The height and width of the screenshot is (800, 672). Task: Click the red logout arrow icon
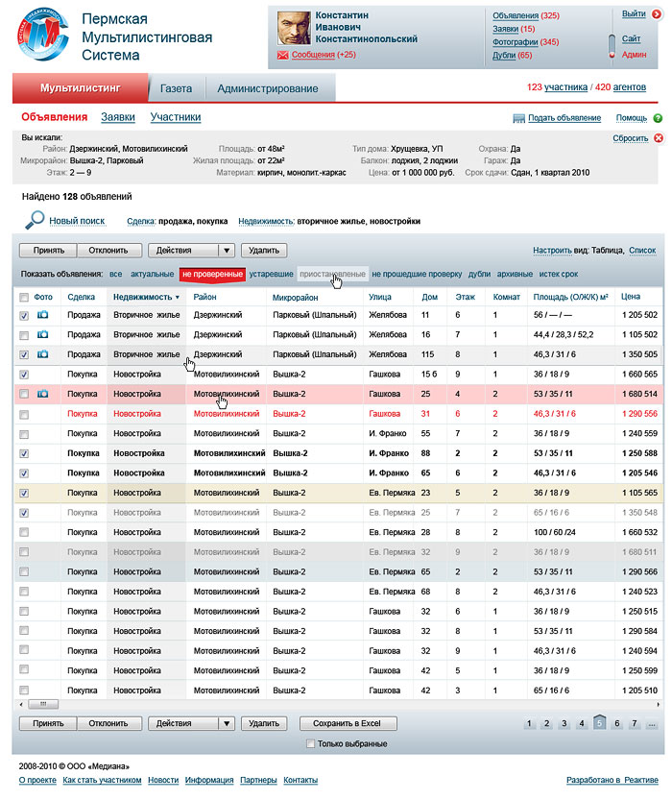658,14
